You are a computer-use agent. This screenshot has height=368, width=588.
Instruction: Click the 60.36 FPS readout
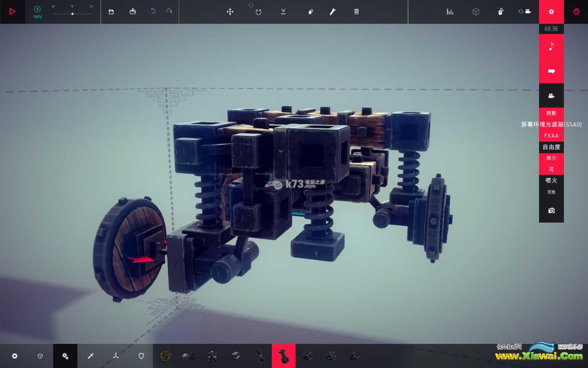point(551,29)
